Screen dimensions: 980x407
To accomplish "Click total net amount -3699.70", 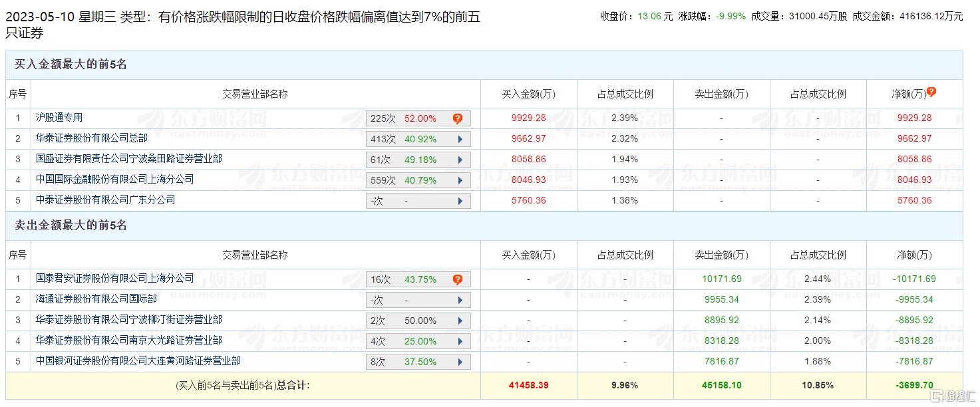I will point(914,386).
